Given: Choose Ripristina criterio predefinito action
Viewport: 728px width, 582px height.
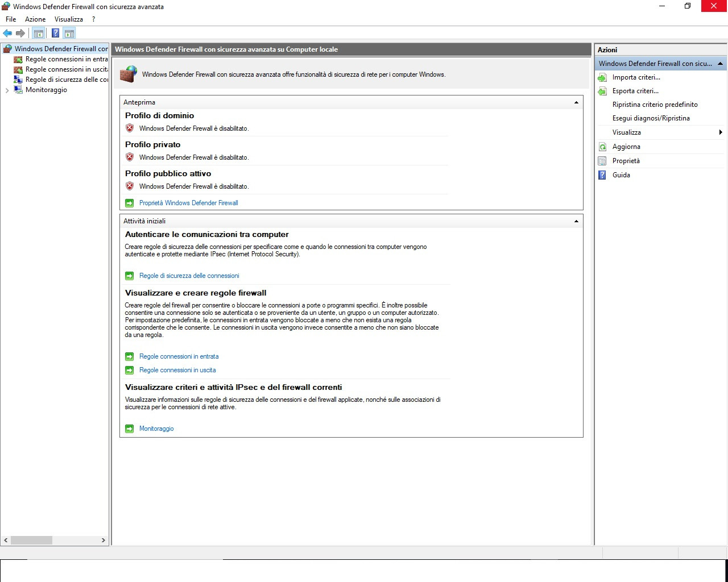Looking at the screenshot, I should pos(655,105).
